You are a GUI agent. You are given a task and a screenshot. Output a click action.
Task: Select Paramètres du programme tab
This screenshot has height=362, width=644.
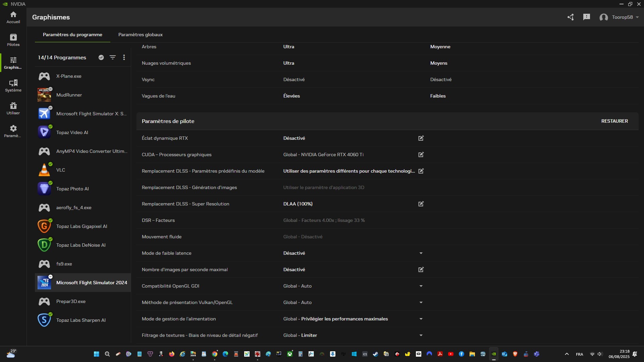point(72,35)
